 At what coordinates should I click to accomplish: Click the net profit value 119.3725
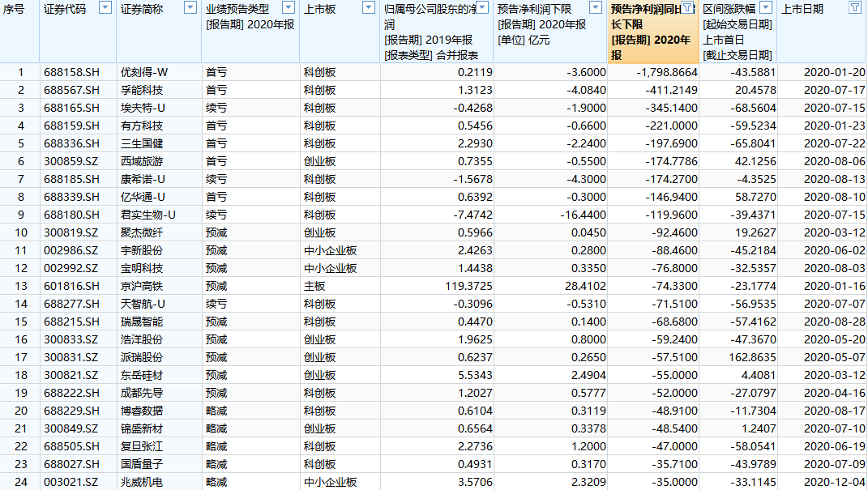[x=468, y=286]
